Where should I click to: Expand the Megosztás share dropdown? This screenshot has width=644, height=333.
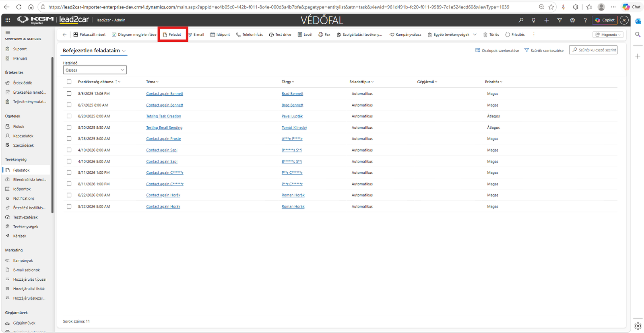tap(608, 35)
